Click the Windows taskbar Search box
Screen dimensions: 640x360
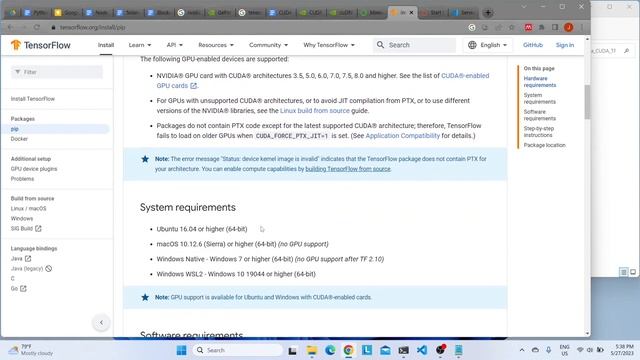[238, 350]
